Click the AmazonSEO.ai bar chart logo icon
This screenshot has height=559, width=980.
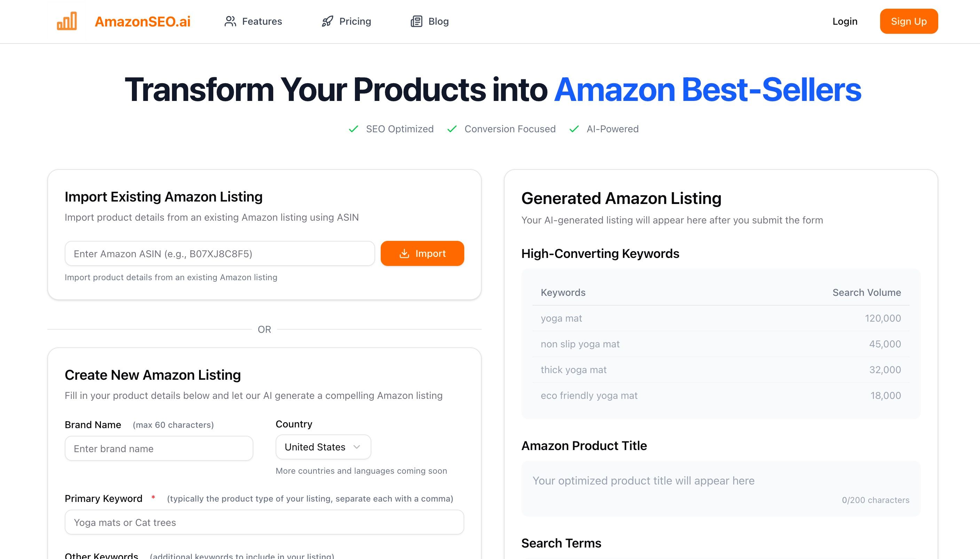[x=67, y=21]
